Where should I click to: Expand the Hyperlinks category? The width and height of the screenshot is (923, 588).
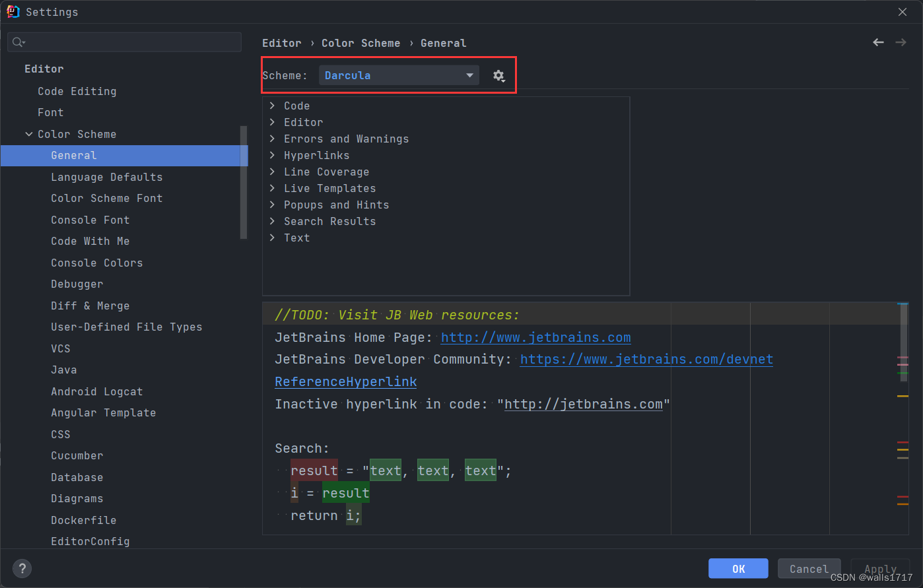[272, 155]
